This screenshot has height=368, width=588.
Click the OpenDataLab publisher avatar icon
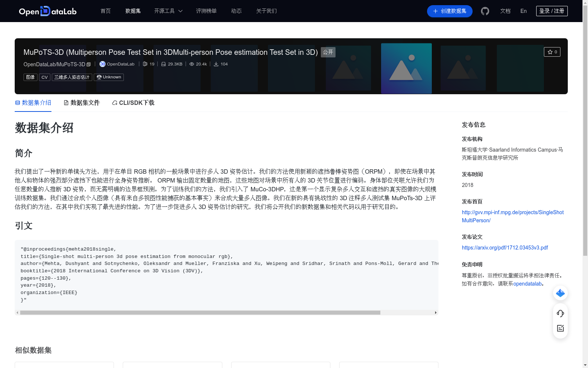tap(103, 64)
